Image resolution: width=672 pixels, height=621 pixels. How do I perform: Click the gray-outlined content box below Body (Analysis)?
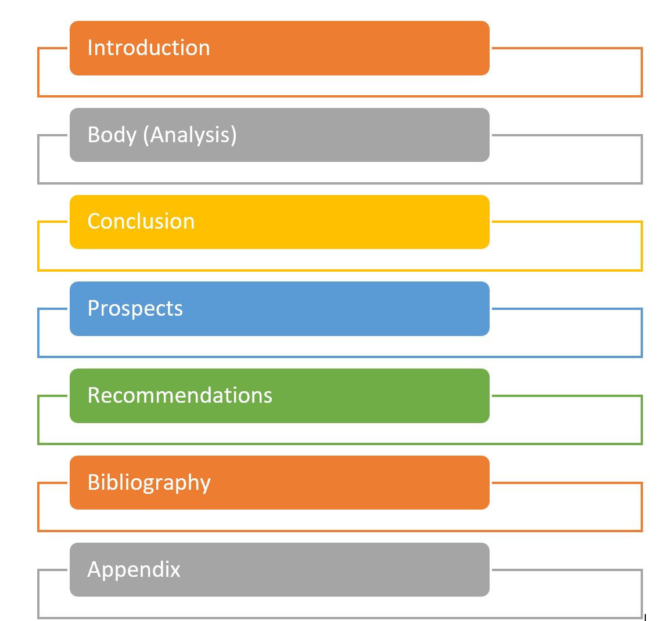click(340, 173)
